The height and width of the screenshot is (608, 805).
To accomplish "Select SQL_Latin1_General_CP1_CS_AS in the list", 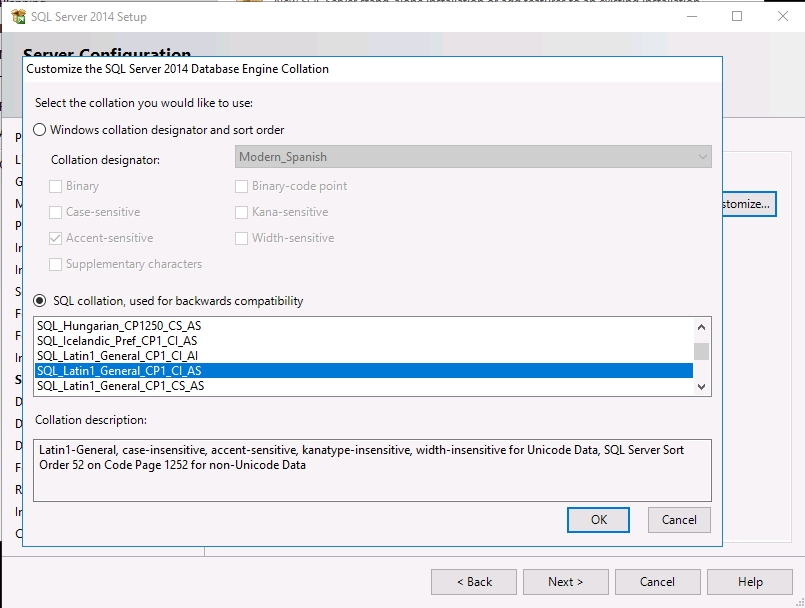I will pyautogui.click(x=363, y=386).
